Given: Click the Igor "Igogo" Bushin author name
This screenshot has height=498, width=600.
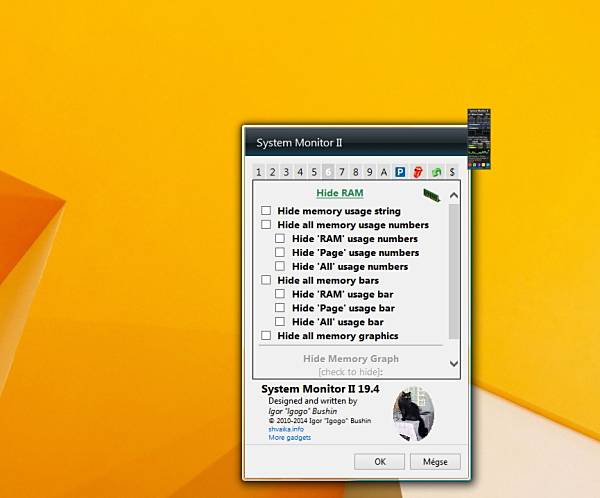Looking at the screenshot, I should [303, 411].
